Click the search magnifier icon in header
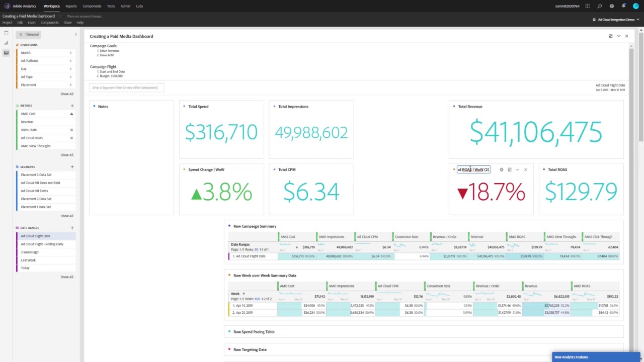Viewport: 644px width, 362px height. click(599, 6)
